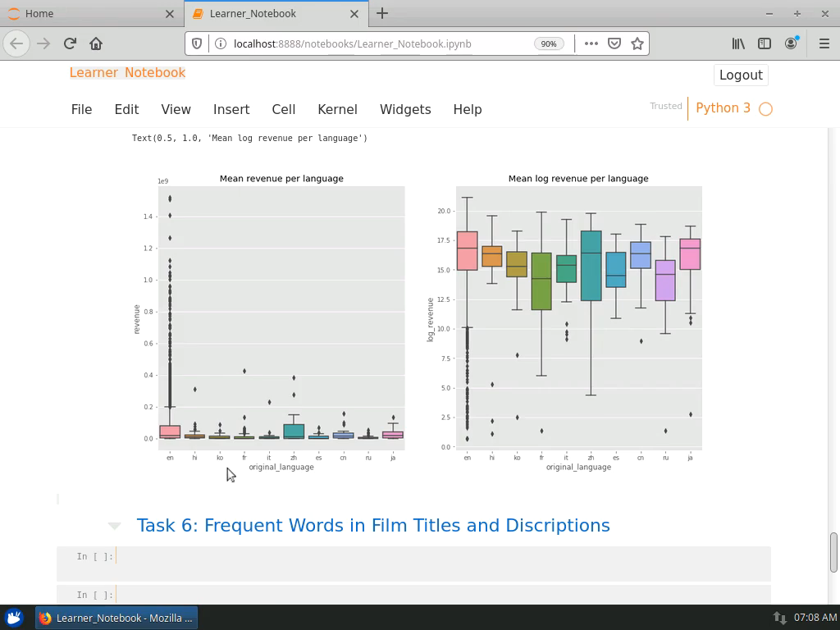Close the Home tab
840x630 pixels.
(170, 14)
